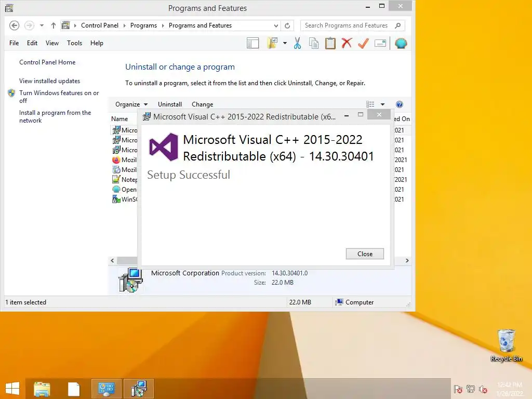Image resolution: width=532 pixels, height=399 pixels.
Task: Click the Uninstall command
Action: (170, 104)
